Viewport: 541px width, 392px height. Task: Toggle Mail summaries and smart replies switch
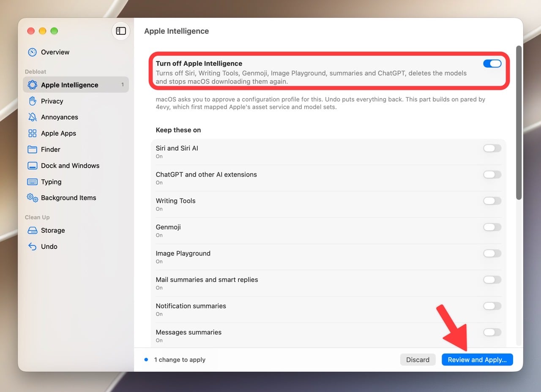click(492, 280)
